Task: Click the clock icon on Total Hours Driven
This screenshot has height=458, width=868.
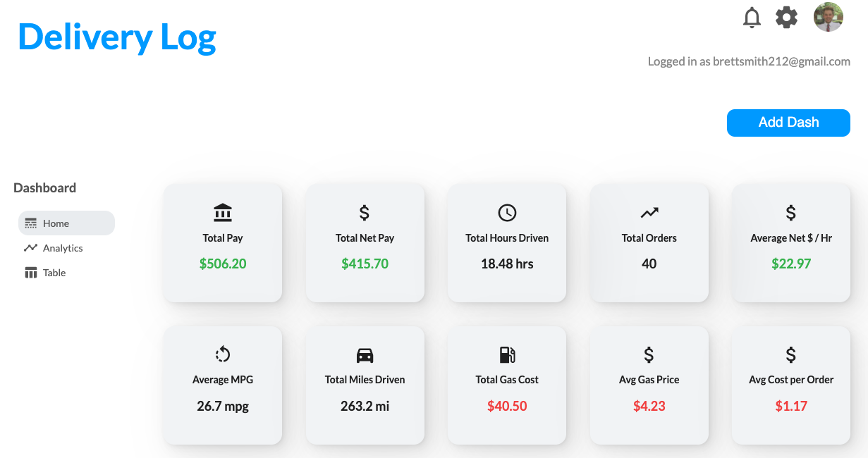Action: [x=507, y=212]
